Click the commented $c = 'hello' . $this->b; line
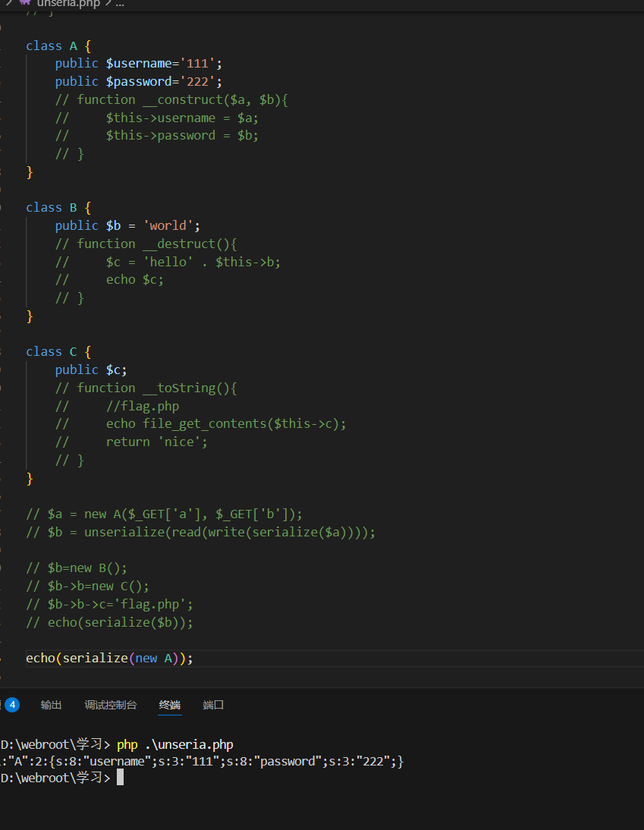The width and height of the screenshot is (644, 830). pos(168,262)
